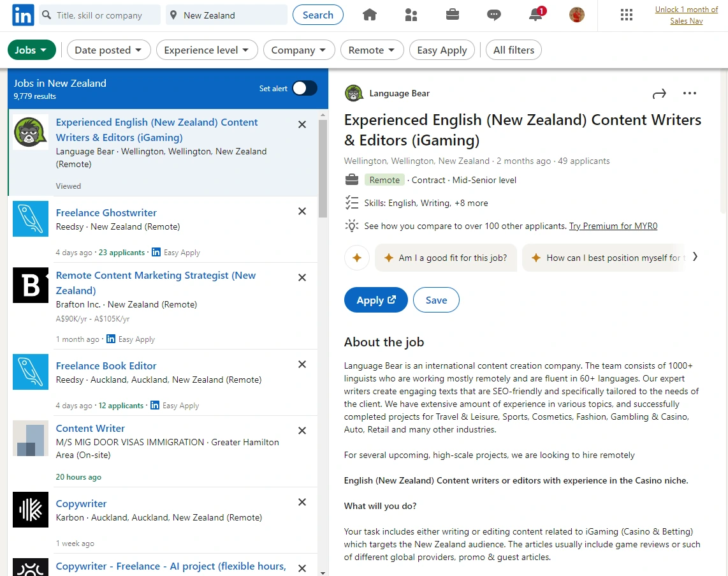Click Karbon logo thumbnail
The width and height of the screenshot is (728, 576).
(30, 510)
